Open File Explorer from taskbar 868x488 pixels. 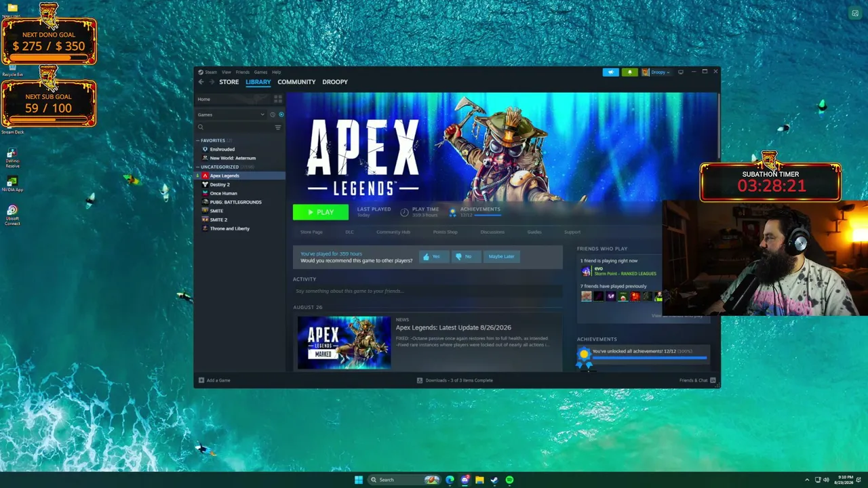coord(479,480)
